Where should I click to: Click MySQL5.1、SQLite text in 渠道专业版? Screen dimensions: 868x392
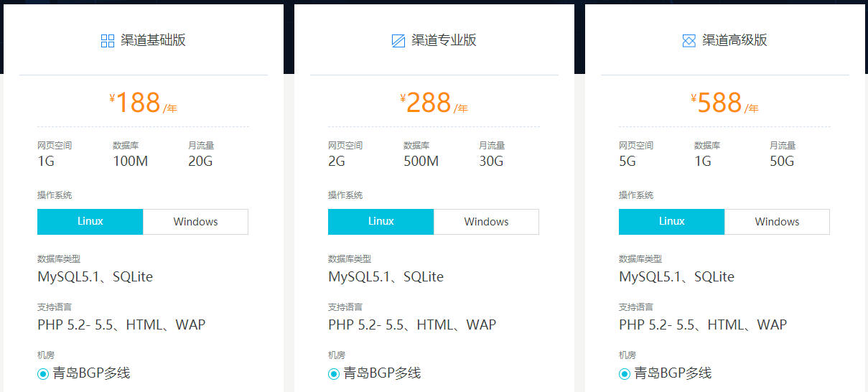click(x=386, y=276)
